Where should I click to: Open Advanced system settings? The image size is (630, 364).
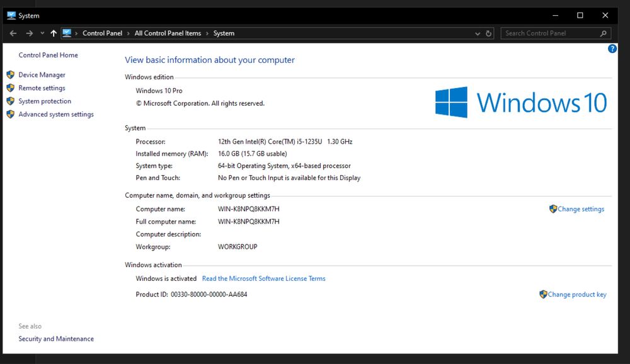coord(56,115)
